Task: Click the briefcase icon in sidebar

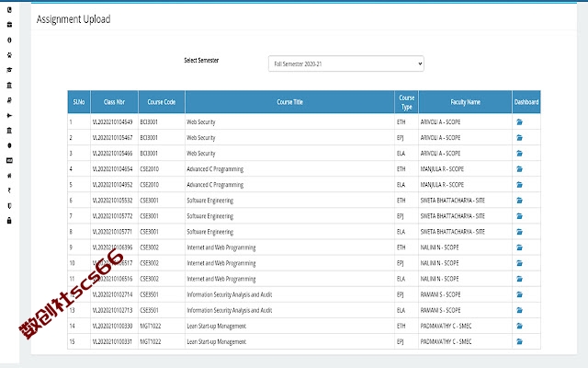Action: [9, 25]
